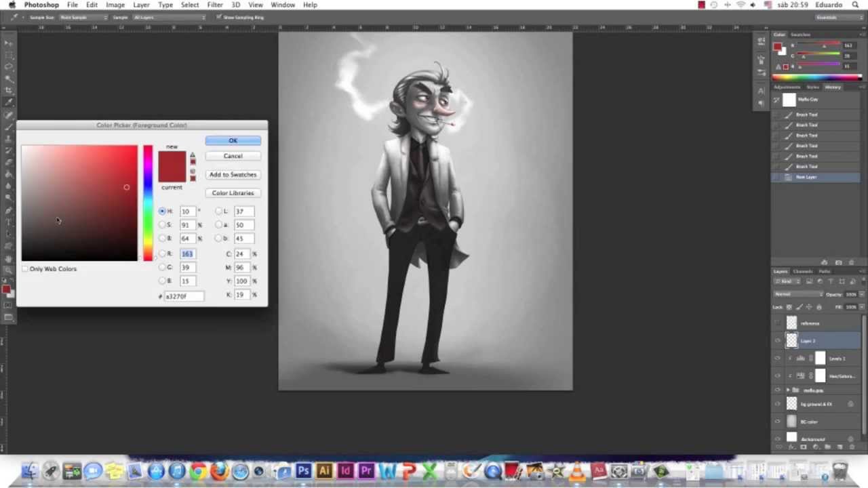Click the color spectrum ramp in Color panel
Viewport: 868px width, 488px height.
(817, 77)
